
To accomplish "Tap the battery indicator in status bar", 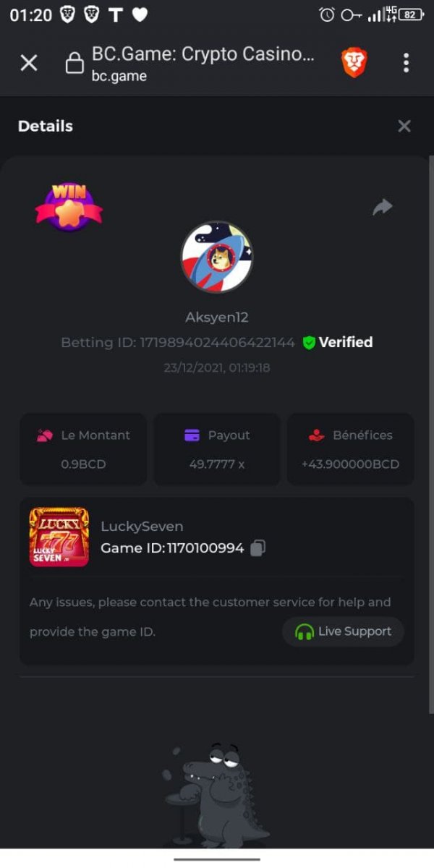I will point(410,14).
